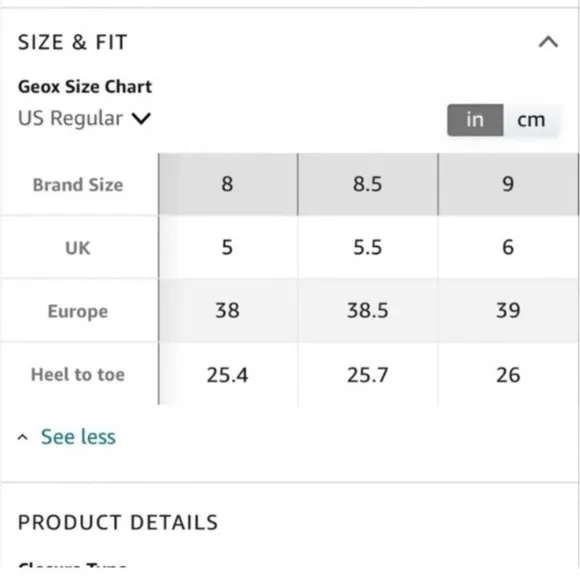Collapse the Size & Fit section chevron
Image resolution: width=580 pixels, height=580 pixels.
pyautogui.click(x=548, y=42)
